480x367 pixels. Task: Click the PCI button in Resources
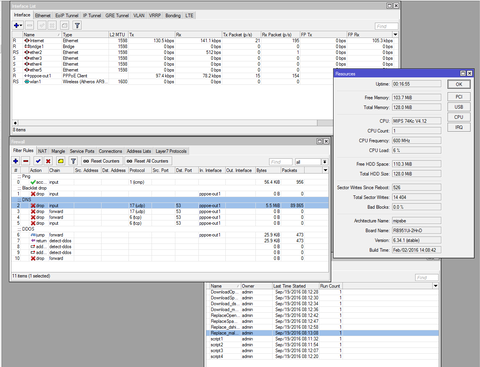pyautogui.click(x=459, y=97)
